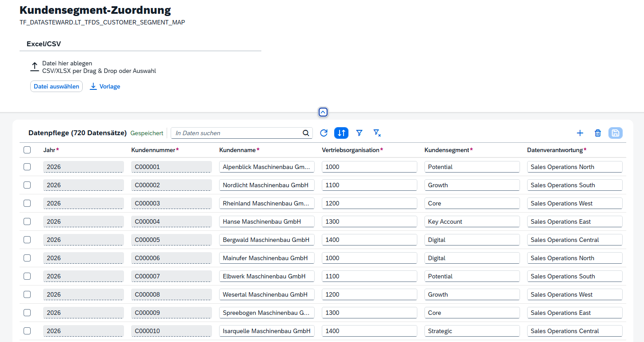
Task: Click the Gespeichert status text
Action: [147, 133]
